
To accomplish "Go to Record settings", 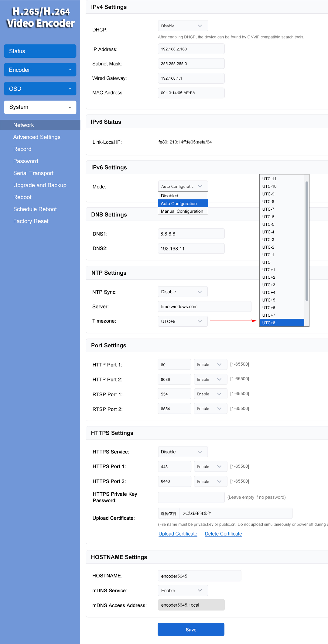I will point(22,149).
